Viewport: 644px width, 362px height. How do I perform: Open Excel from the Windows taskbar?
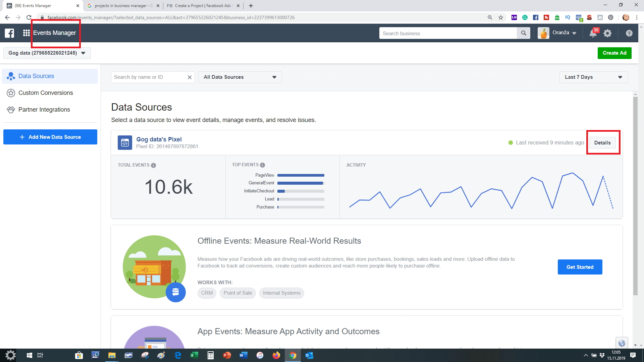(194, 355)
